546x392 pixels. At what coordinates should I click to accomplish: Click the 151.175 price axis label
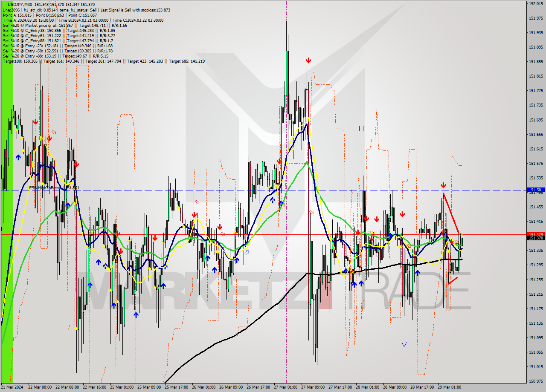click(x=535, y=308)
